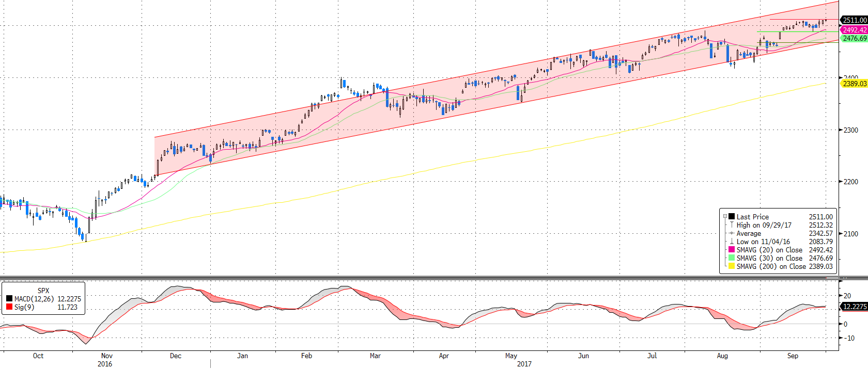Select the Last Price legend label
The image size is (868, 369).
(753, 217)
